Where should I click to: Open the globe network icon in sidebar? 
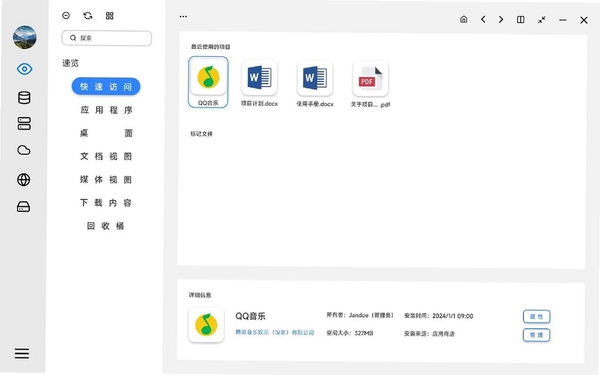(x=24, y=179)
